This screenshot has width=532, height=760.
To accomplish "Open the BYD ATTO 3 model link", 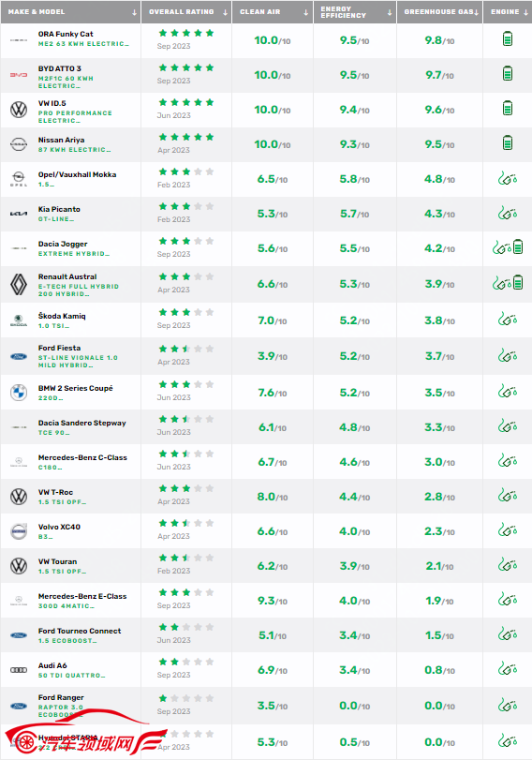I will coord(60,68).
